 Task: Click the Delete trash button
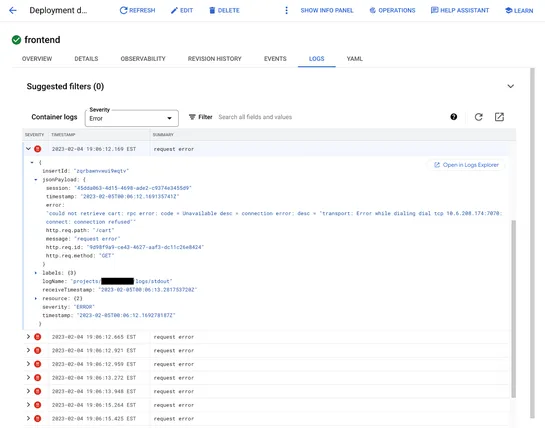pos(224,10)
